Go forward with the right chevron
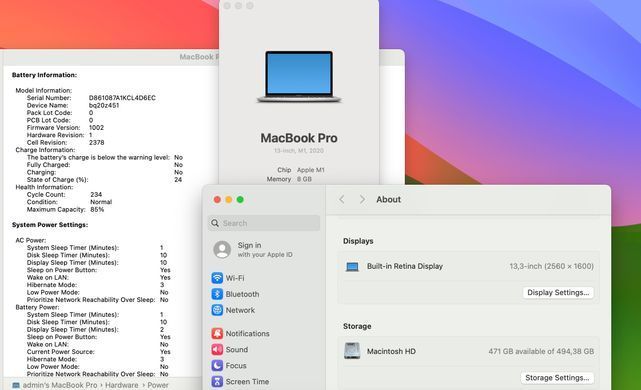Viewport: 641px width, 390px height. point(362,199)
